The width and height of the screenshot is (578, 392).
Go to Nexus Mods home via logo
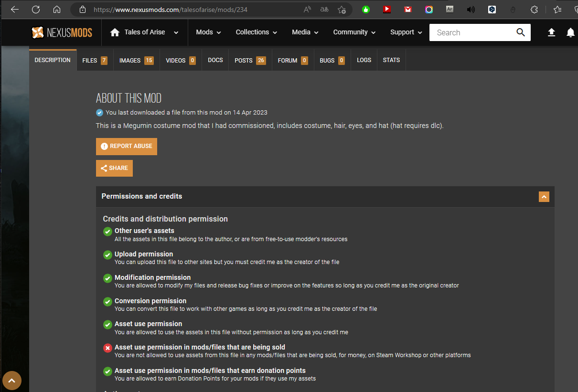tap(62, 32)
